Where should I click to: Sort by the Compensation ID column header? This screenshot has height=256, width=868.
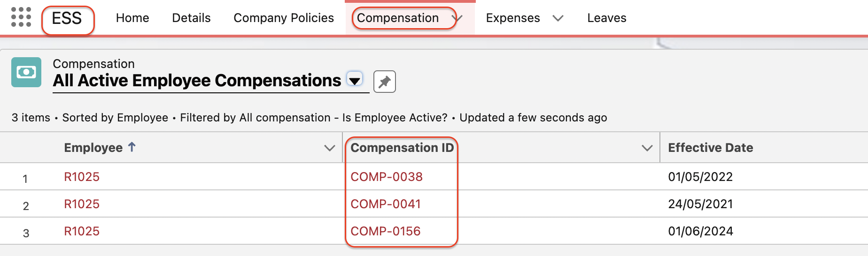(x=402, y=148)
